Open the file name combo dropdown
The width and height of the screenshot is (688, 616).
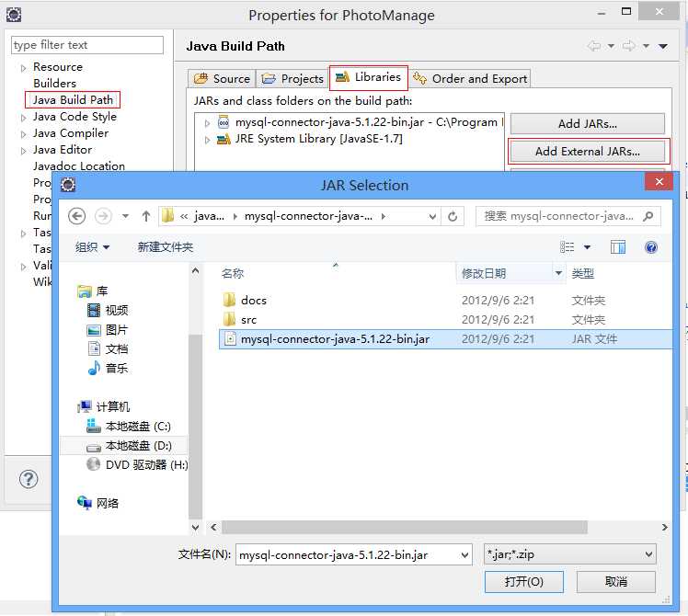pos(464,555)
